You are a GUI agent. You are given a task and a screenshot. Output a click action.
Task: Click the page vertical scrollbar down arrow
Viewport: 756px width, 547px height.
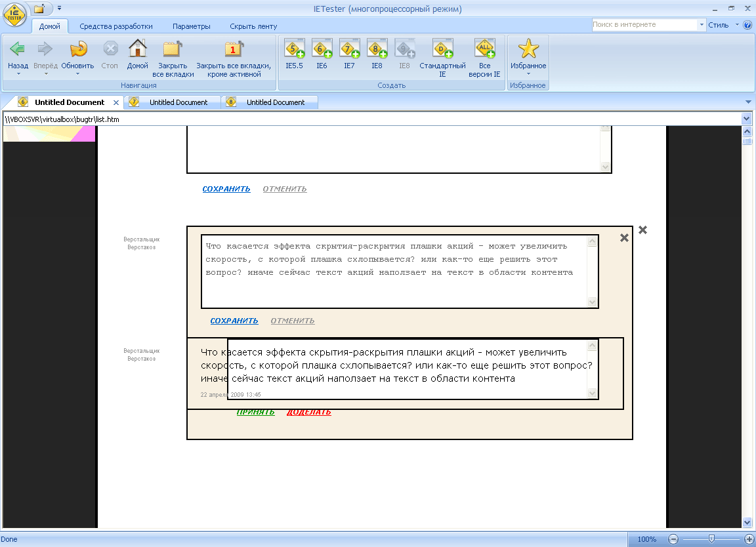747,523
